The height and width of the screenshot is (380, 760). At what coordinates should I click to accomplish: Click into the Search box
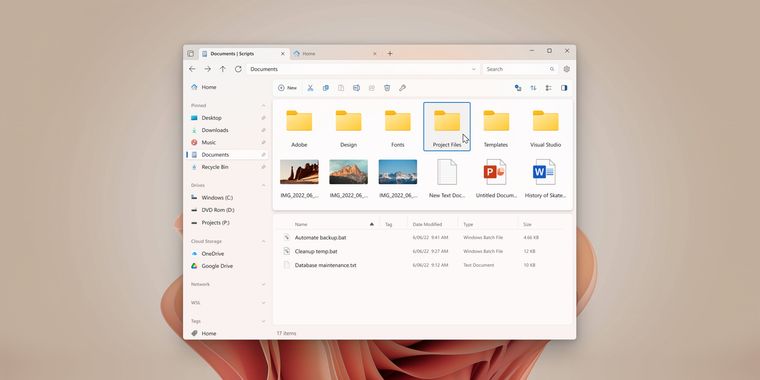[520, 69]
